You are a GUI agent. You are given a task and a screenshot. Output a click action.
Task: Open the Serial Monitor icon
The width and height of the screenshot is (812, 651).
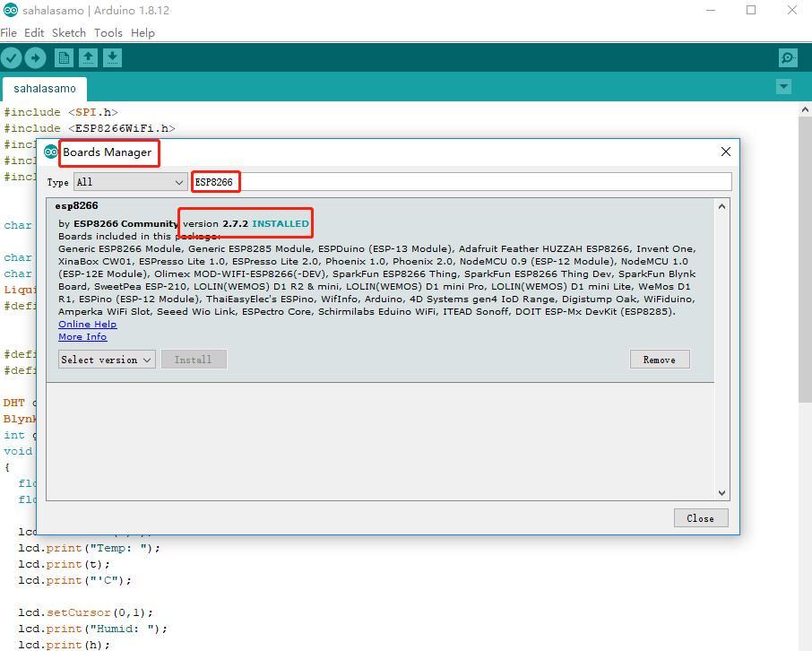point(788,57)
